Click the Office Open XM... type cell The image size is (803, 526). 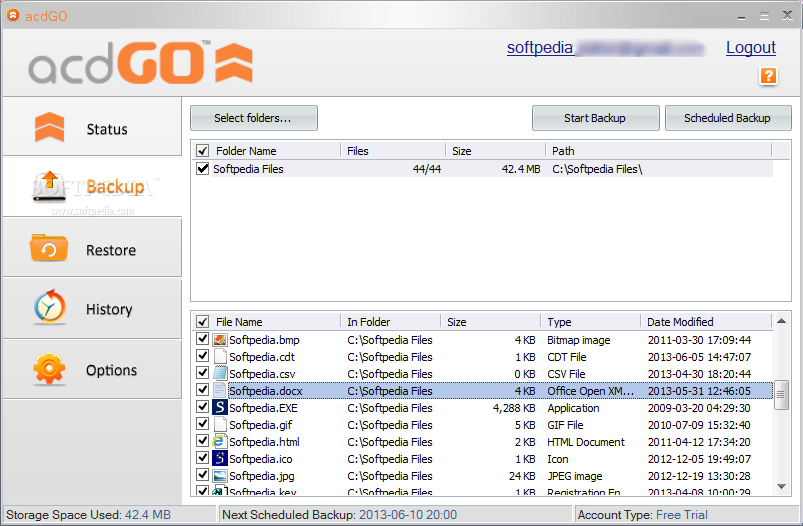590,391
